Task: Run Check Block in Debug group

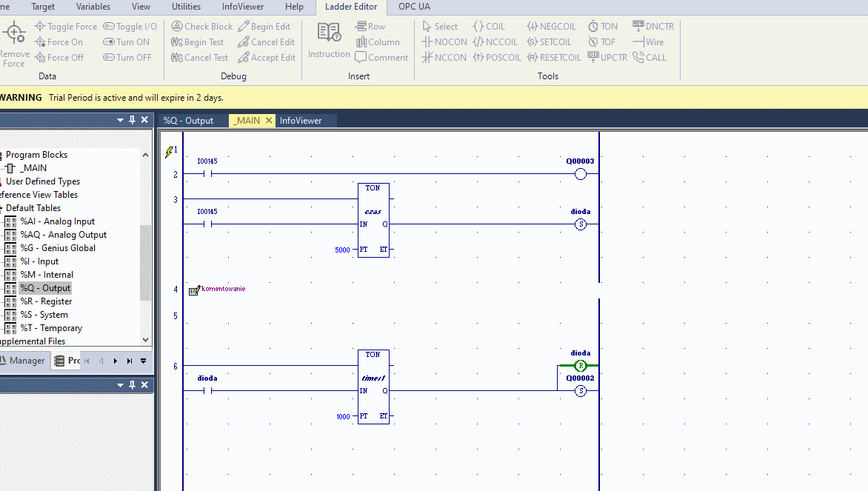Action: click(x=202, y=27)
